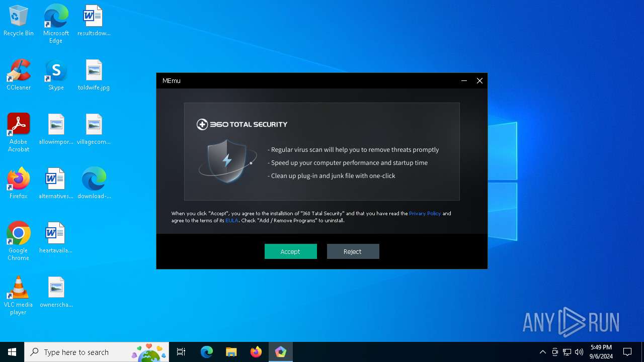Launch VLC media player shortcut

pyautogui.click(x=19, y=296)
